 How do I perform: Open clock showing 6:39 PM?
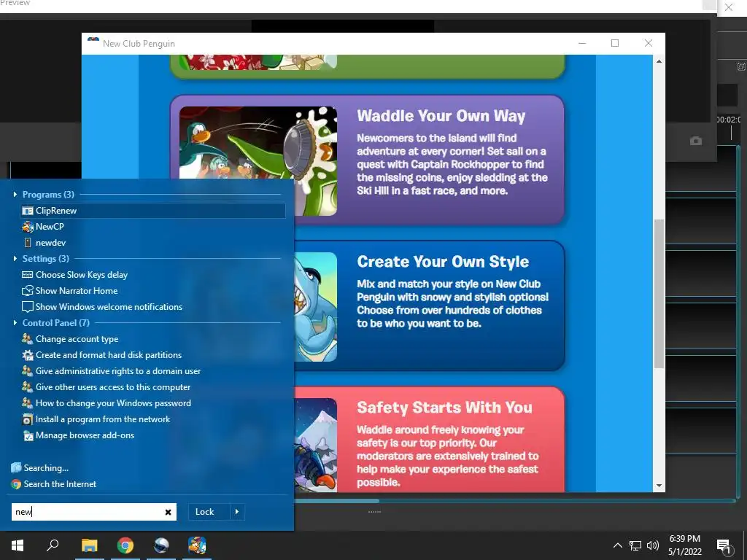click(684, 545)
